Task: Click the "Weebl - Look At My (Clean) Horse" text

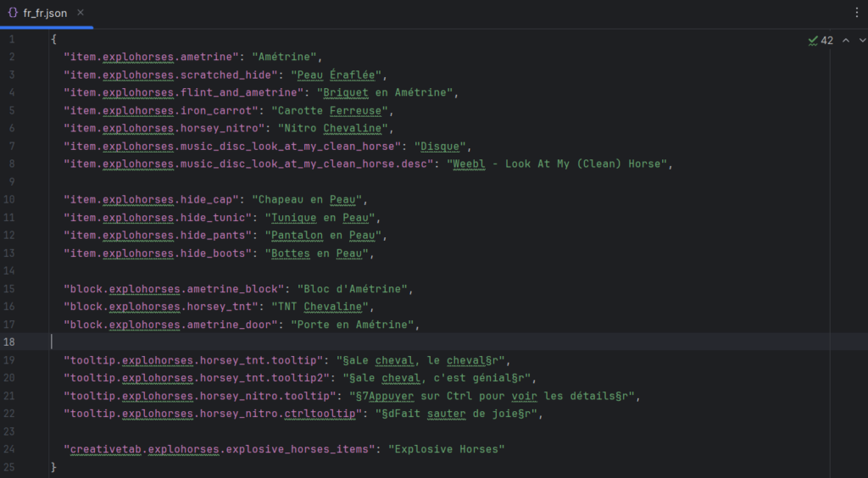Action: coord(559,164)
